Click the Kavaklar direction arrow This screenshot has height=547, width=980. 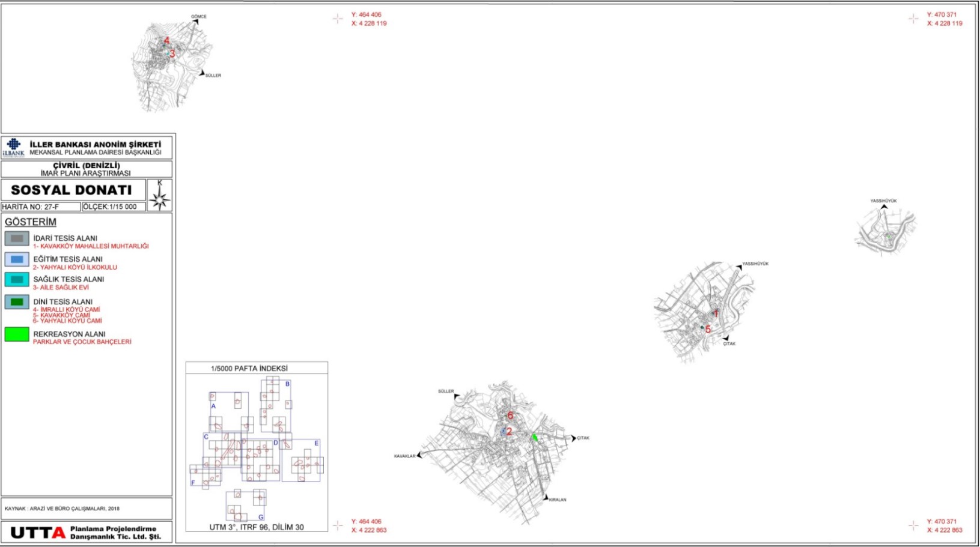click(419, 456)
